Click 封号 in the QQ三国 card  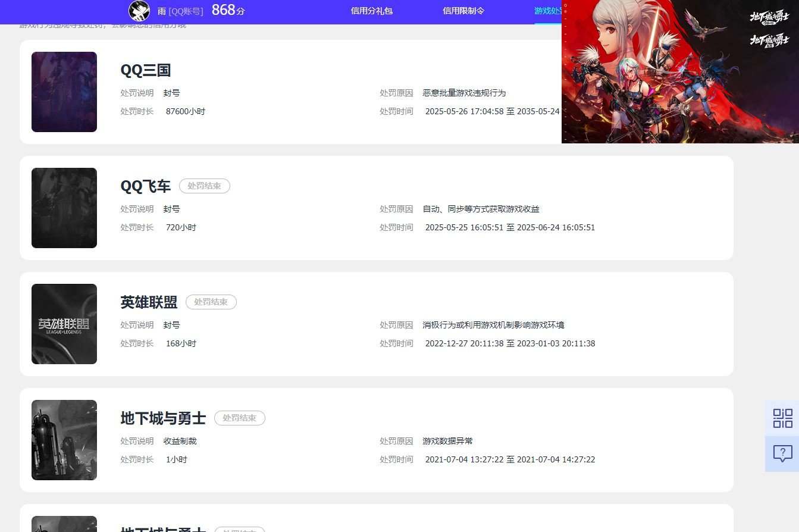point(172,93)
